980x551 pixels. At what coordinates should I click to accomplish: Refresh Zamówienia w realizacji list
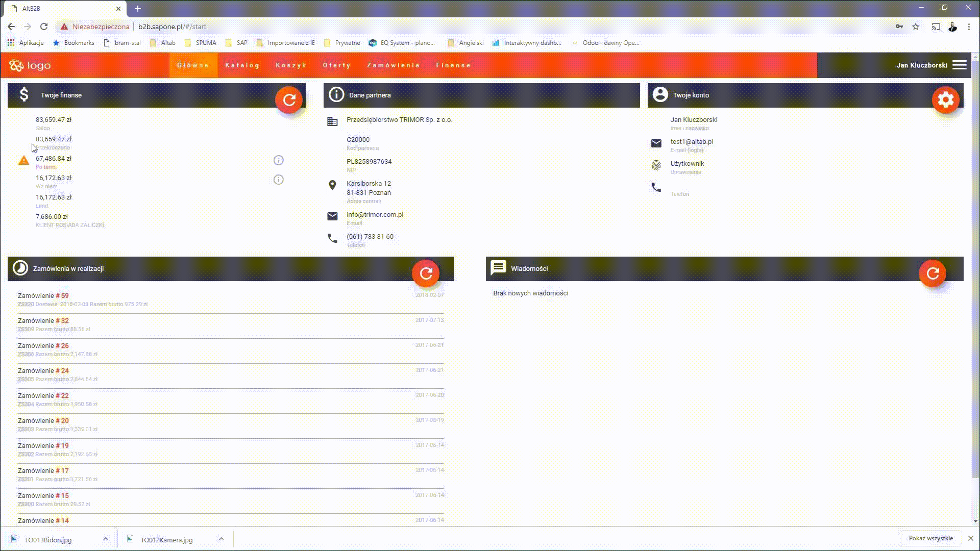tap(426, 273)
